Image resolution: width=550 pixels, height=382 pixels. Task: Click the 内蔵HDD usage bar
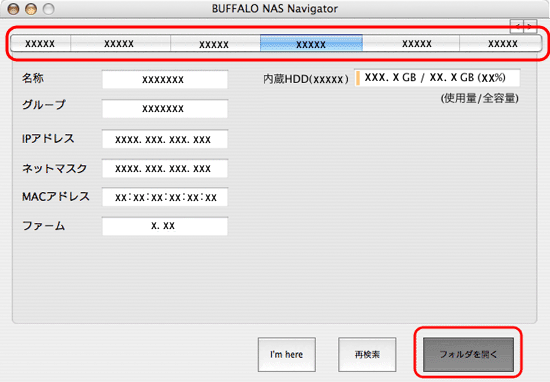pyautogui.click(x=437, y=78)
